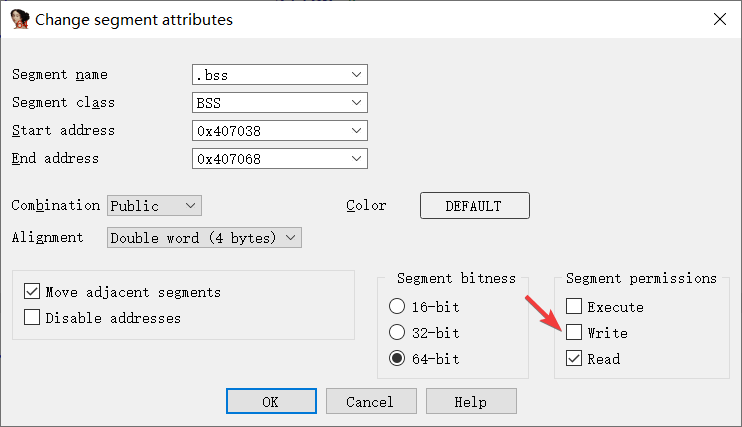Tick the Disable addresses checkbox
Image resolution: width=742 pixels, height=427 pixels.
tap(31, 318)
